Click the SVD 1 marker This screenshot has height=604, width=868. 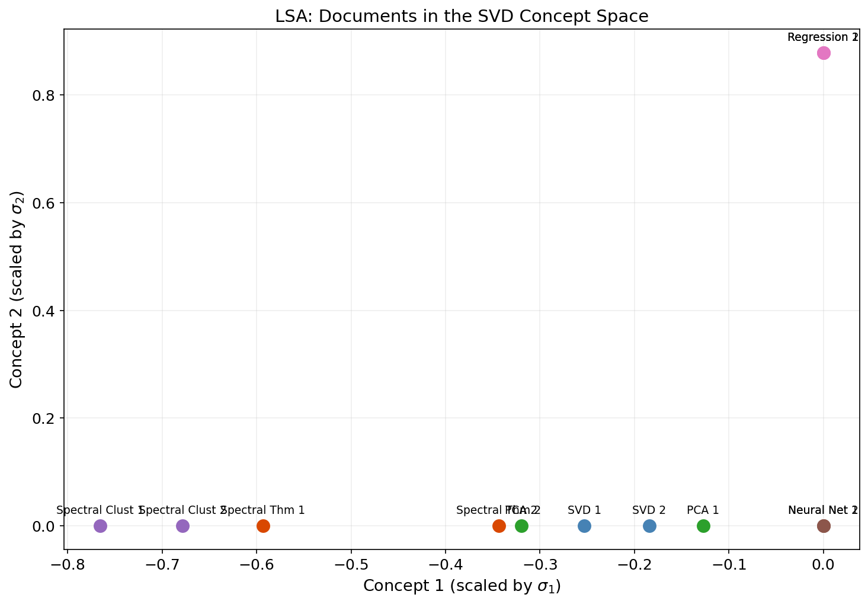click(584, 525)
